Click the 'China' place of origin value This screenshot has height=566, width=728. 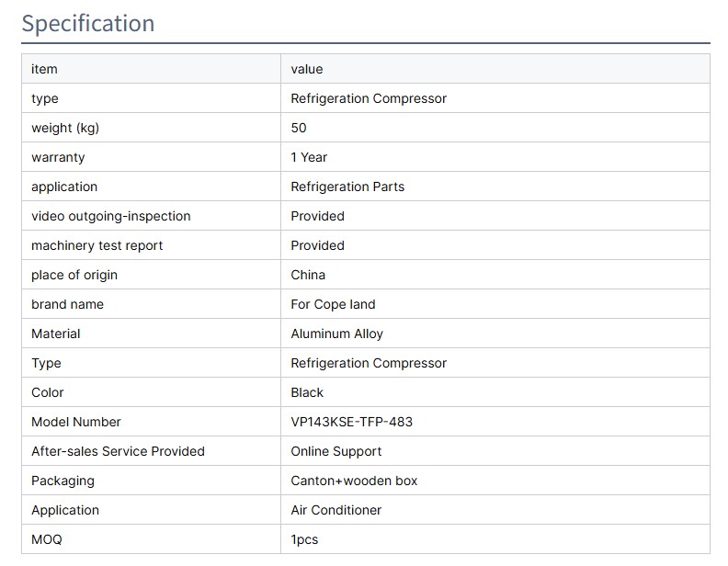coord(308,275)
